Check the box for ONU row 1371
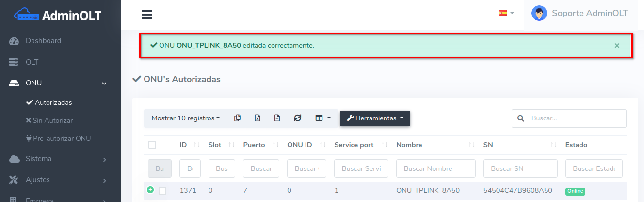This screenshot has width=644, height=202. 162,191
